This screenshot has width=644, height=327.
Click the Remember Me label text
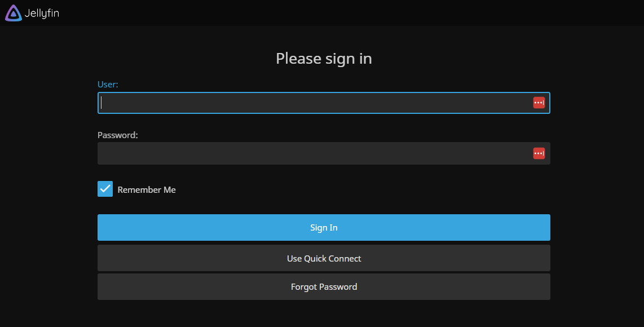pyautogui.click(x=147, y=190)
